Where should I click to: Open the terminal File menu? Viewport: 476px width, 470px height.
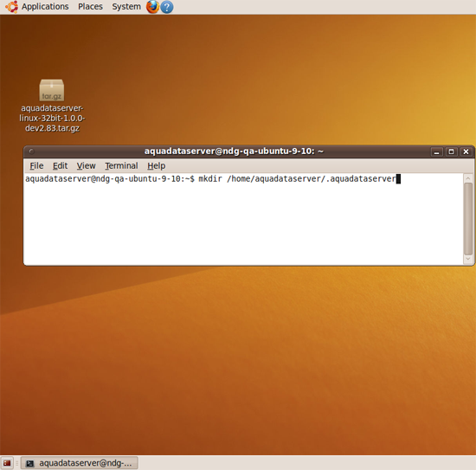tap(36, 166)
